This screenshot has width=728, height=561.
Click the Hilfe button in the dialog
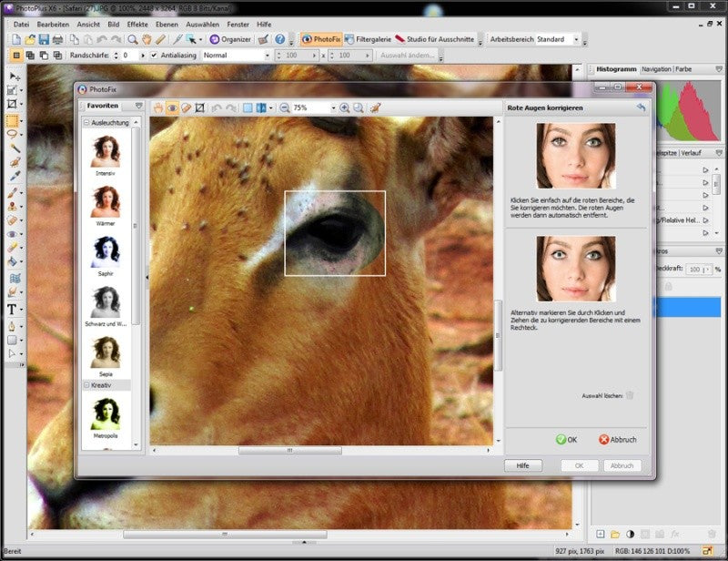tap(522, 465)
